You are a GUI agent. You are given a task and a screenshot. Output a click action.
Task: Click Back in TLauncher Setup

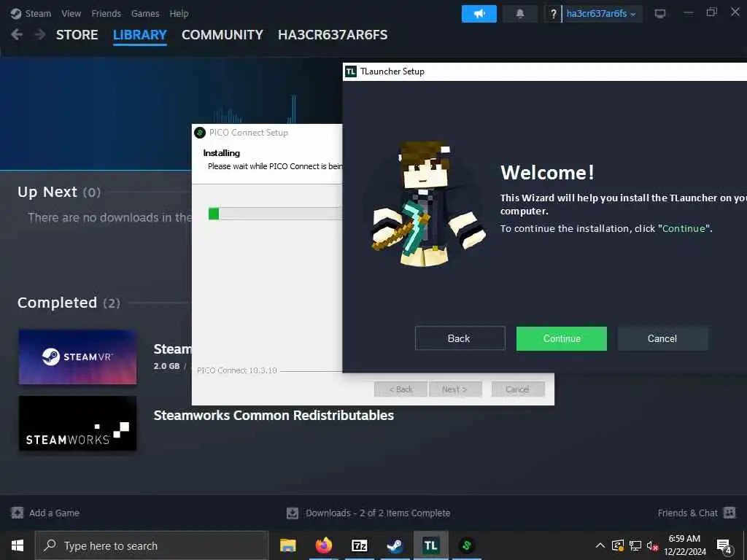coord(460,338)
